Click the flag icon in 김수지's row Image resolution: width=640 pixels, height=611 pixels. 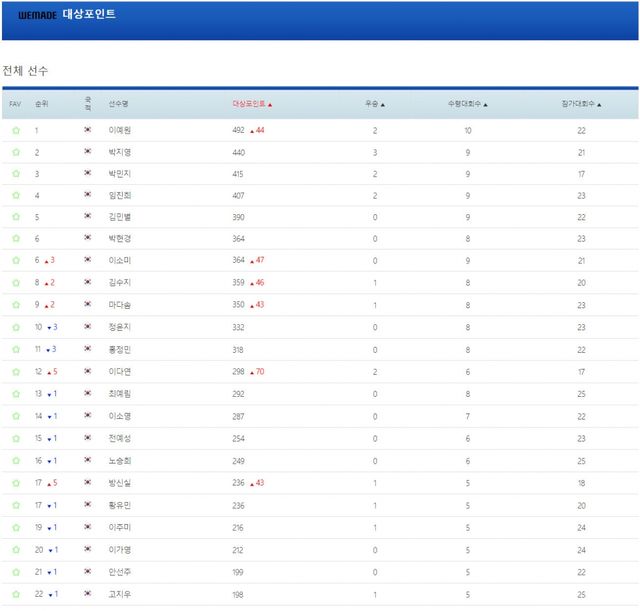coord(88,282)
